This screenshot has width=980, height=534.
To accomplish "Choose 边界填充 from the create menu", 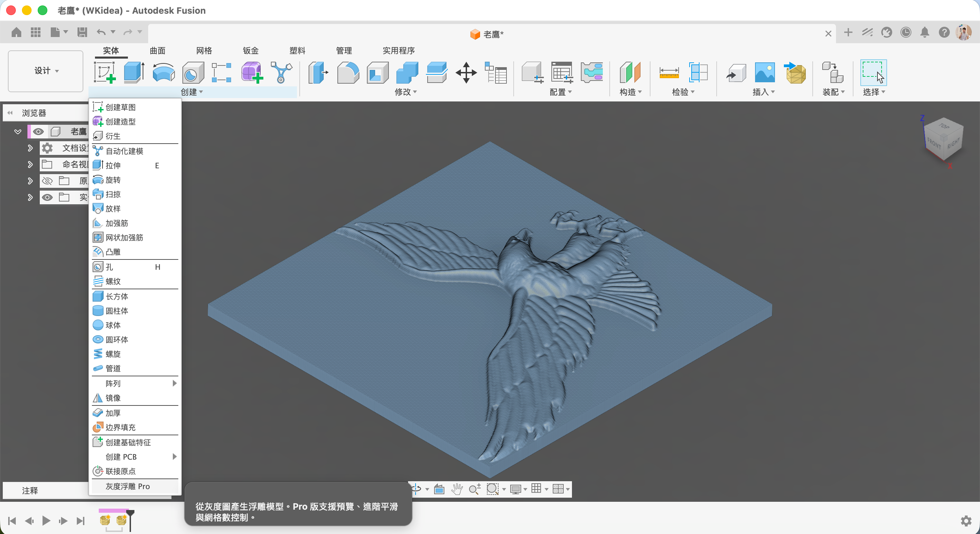I will click(x=135, y=427).
